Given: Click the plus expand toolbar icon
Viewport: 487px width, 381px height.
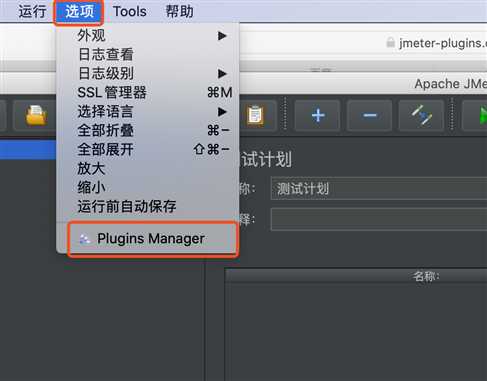Looking at the screenshot, I should click(318, 115).
